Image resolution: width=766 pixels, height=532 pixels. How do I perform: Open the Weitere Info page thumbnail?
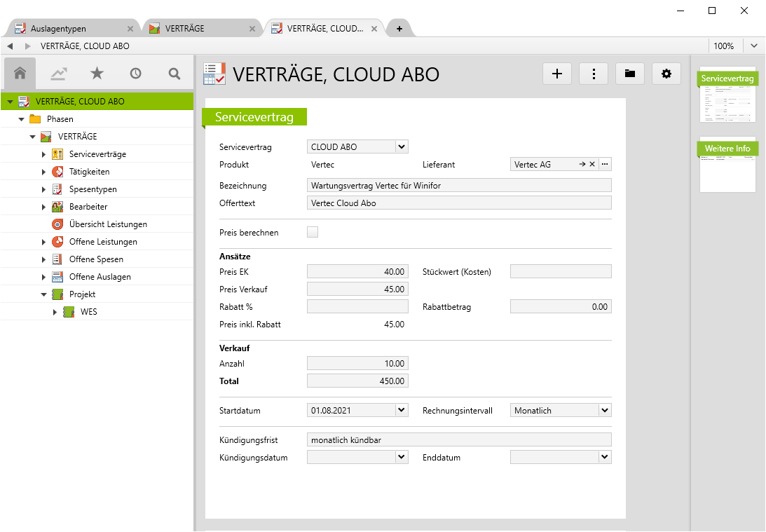727,165
